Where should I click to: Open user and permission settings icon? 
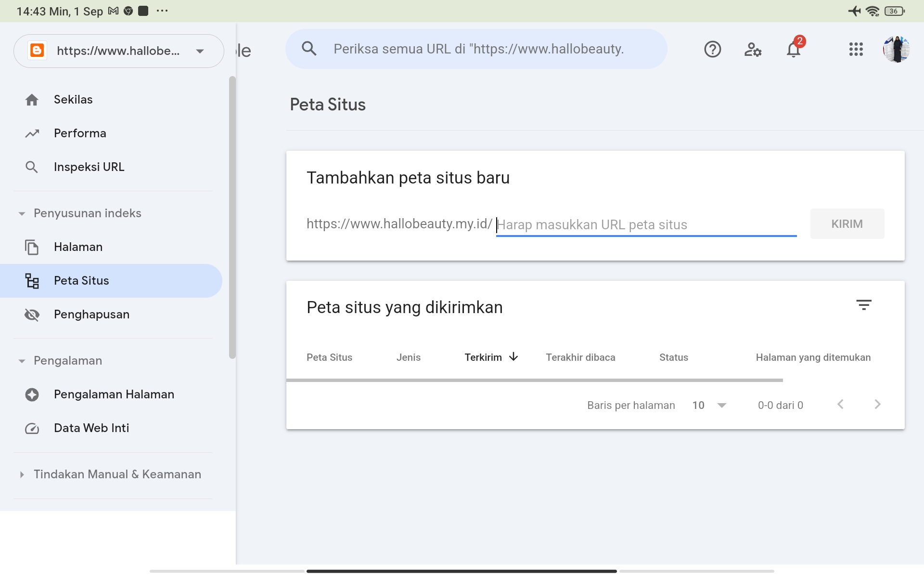(x=753, y=49)
